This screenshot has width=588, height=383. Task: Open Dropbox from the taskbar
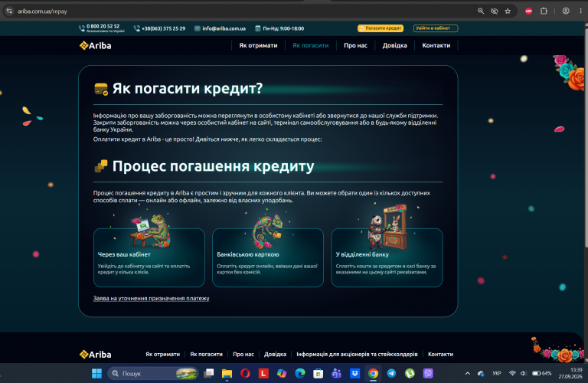(x=354, y=374)
